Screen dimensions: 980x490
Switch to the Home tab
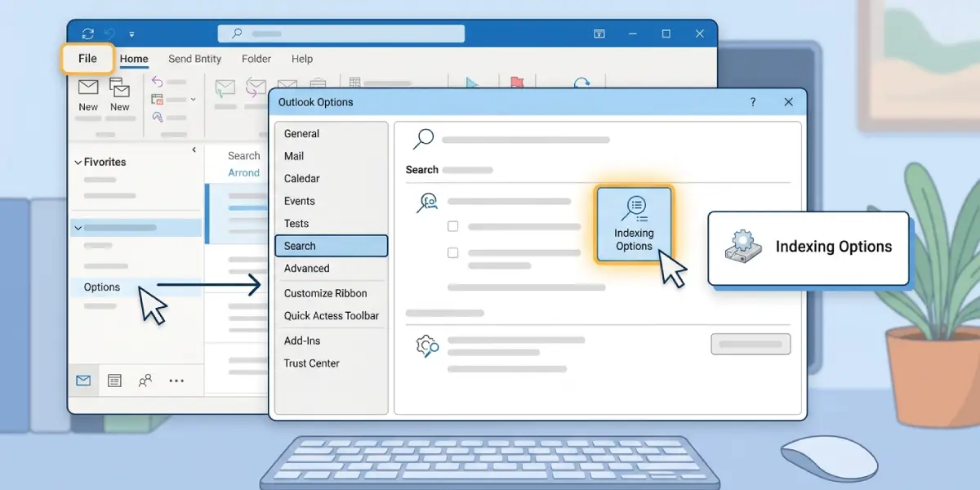click(x=134, y=59)
